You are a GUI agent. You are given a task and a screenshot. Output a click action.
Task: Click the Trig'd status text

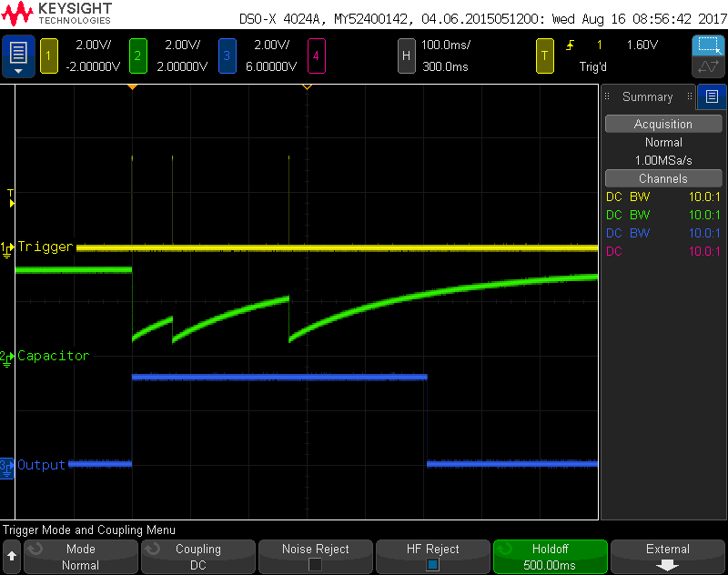[593, 66]
